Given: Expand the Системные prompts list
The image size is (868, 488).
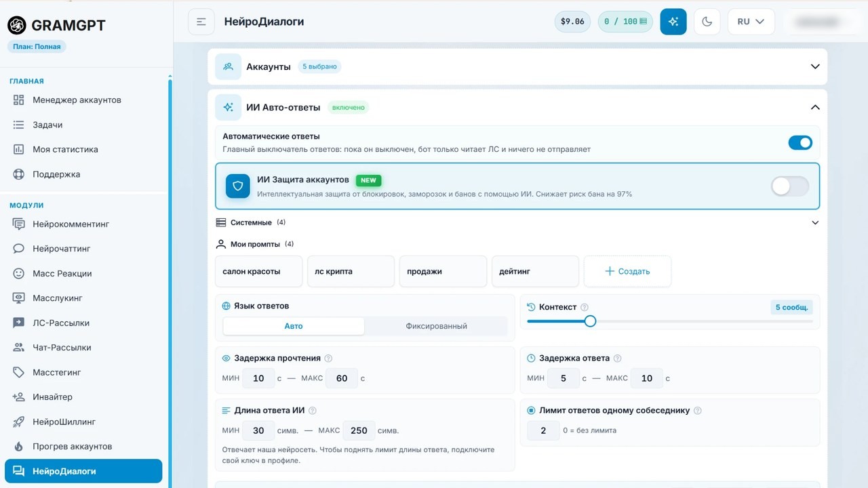Looking at the screenshot, I should click(x=815, y=222).
